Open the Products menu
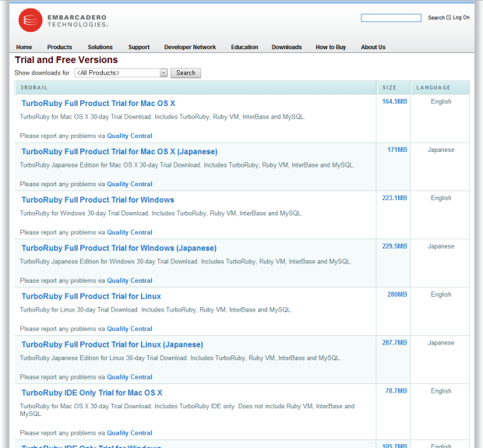 tap(59, 48)
